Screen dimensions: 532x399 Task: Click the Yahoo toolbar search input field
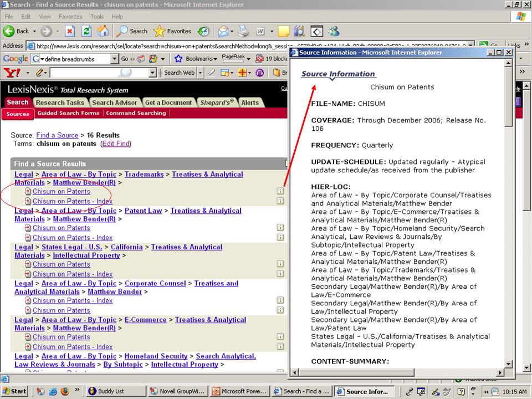pos(99,73)
